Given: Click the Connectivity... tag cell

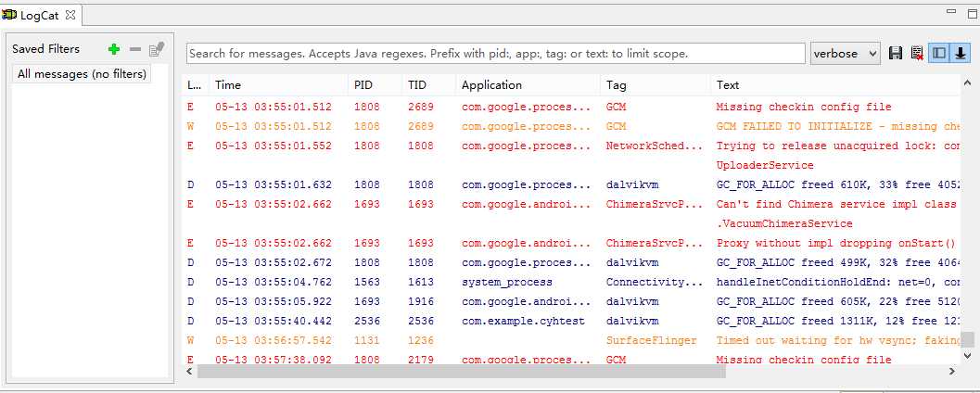Looking at the screenshot, I should click(655, 282).
